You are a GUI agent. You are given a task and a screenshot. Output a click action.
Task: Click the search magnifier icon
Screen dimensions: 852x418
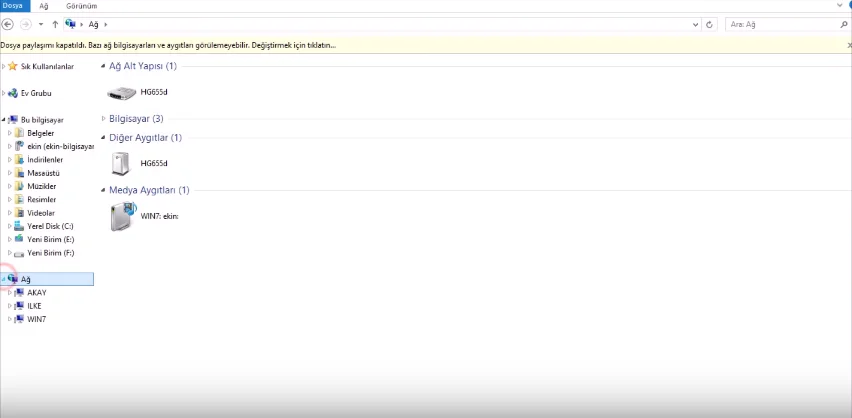[x=844, y=24]
